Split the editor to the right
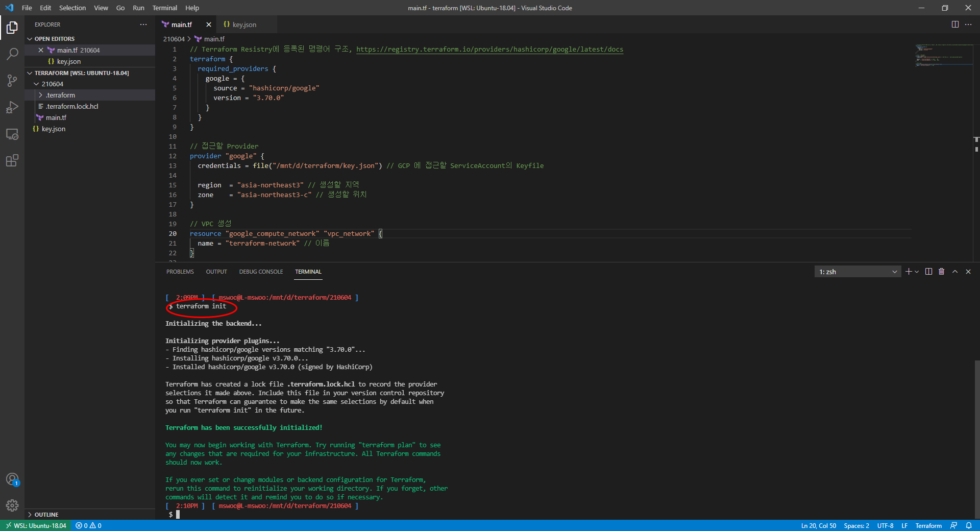Image resolution: width=980 pixels, height=531 pixels. (x=955, y=25)
